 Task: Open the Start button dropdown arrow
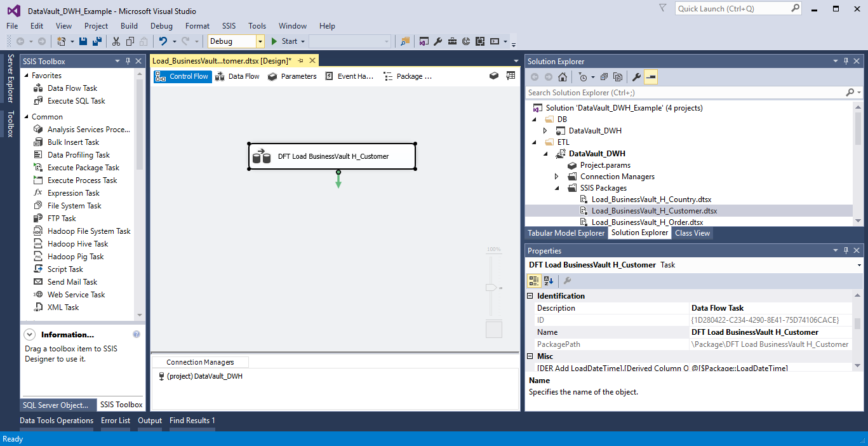(303, 41)
